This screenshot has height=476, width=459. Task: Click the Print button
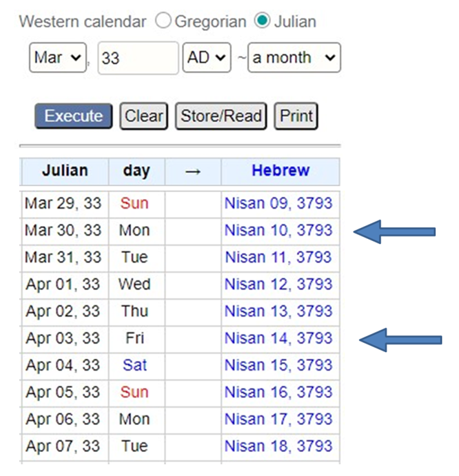(296, 116)
